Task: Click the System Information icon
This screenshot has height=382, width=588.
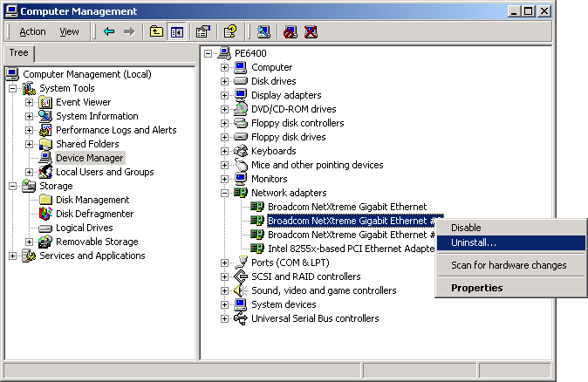Action: (45, 116)
